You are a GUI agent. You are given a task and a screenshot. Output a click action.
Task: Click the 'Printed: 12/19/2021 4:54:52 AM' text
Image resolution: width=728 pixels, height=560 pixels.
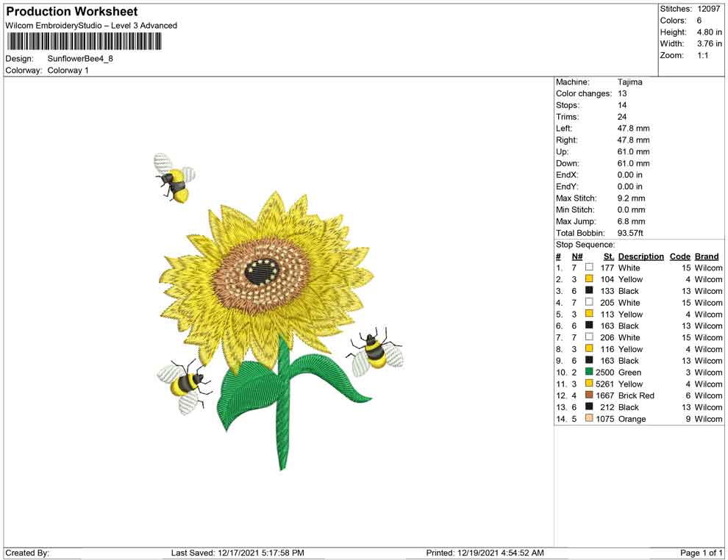[485, 553]
